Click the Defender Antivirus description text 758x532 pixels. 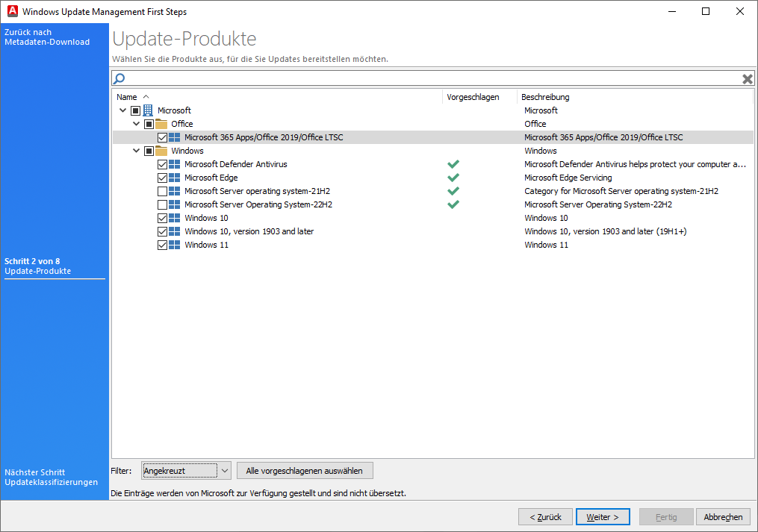(635, 164)
